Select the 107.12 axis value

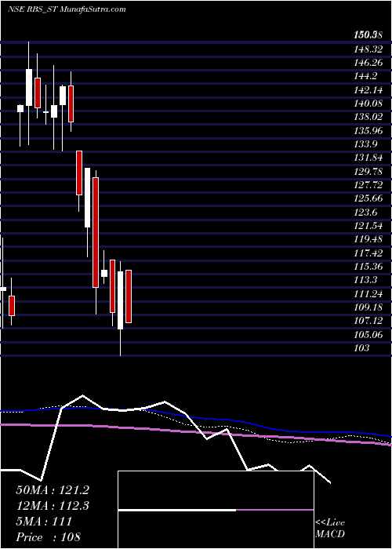pyautogui.click(x=368, y=321)
